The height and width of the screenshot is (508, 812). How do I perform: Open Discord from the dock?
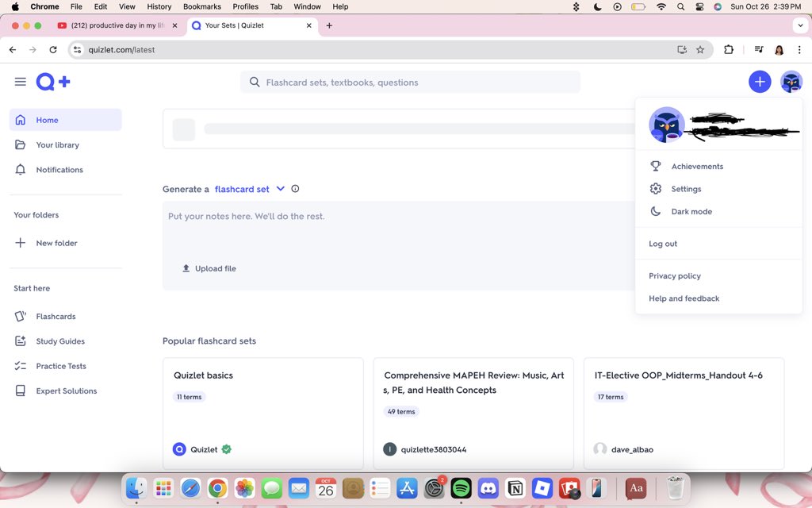point(488,488)
